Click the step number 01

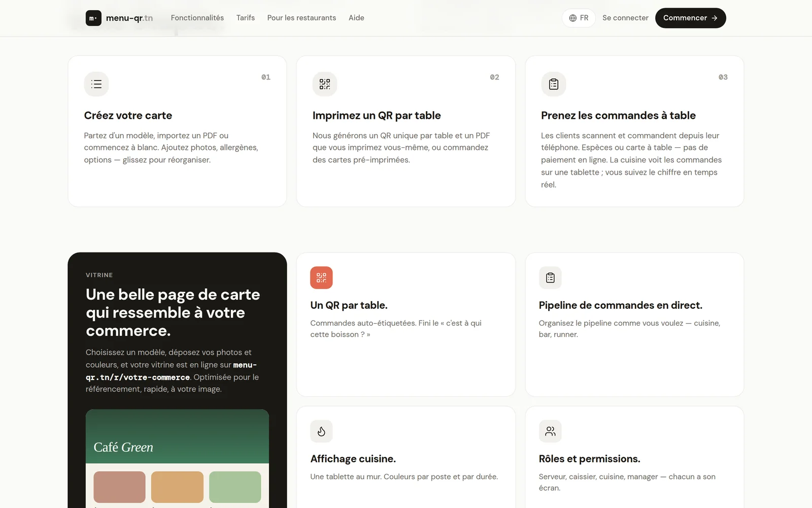point(266,77)
